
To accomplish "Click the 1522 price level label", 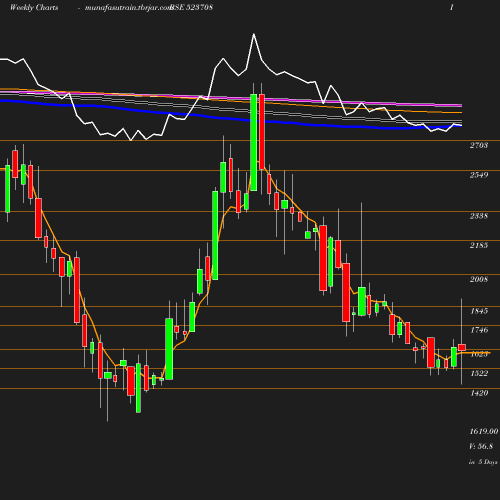I will click(479, 373).
